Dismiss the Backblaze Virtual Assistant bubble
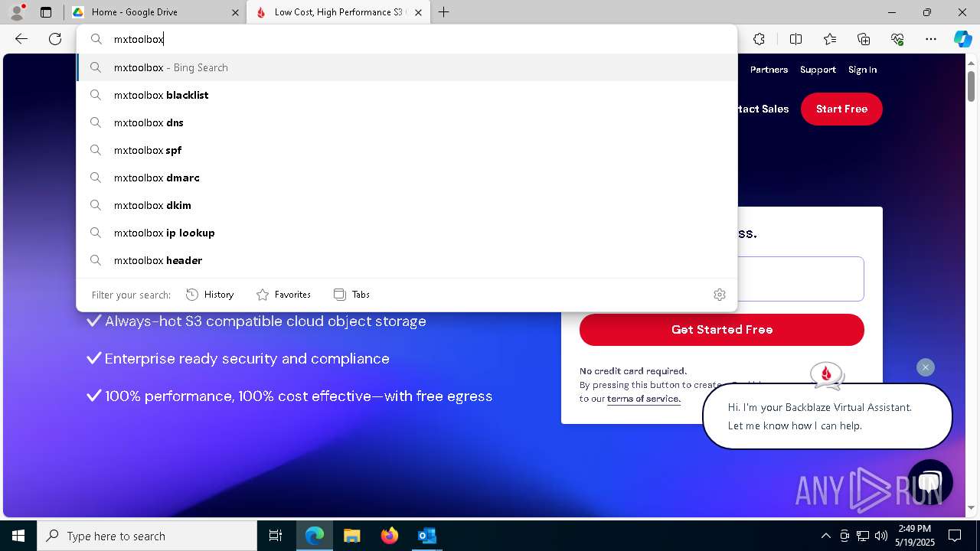Viewport: 980px width, 551px height. [x=925, y=367]
